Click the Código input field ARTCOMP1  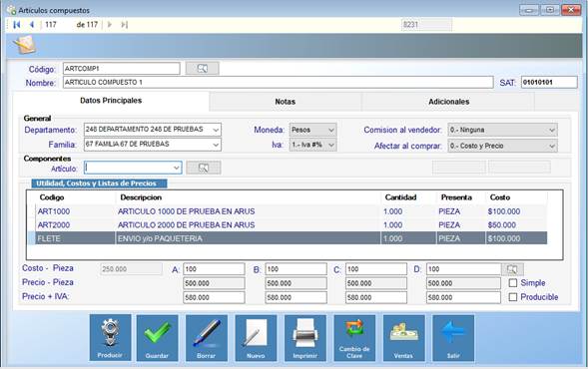[122, 69]
